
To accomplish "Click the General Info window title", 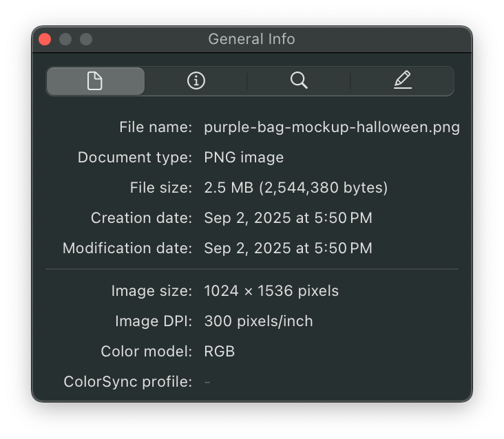I will pyautogui.click(x=251, y=39).
